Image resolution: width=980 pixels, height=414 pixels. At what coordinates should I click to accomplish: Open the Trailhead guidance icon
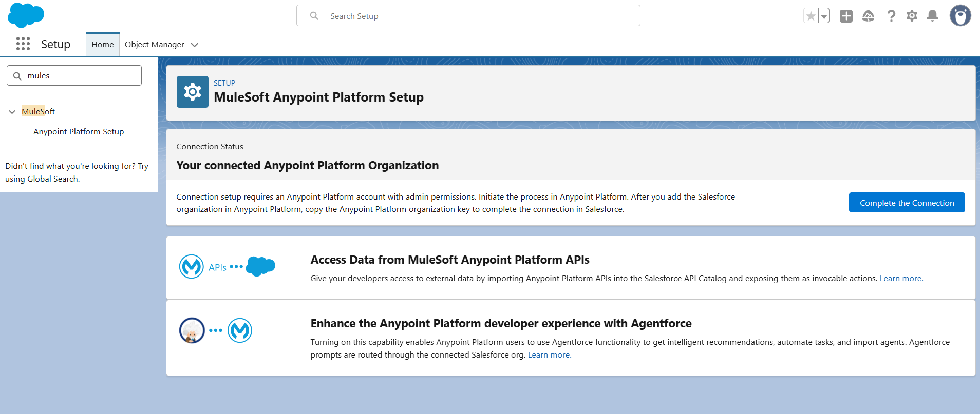point(868,16)
